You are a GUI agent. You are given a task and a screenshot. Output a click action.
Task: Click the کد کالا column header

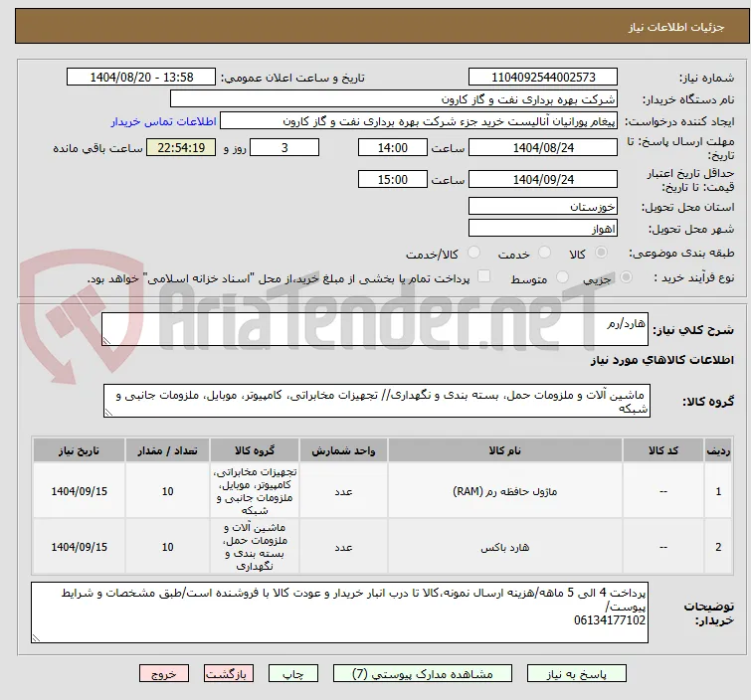(663, 450)
